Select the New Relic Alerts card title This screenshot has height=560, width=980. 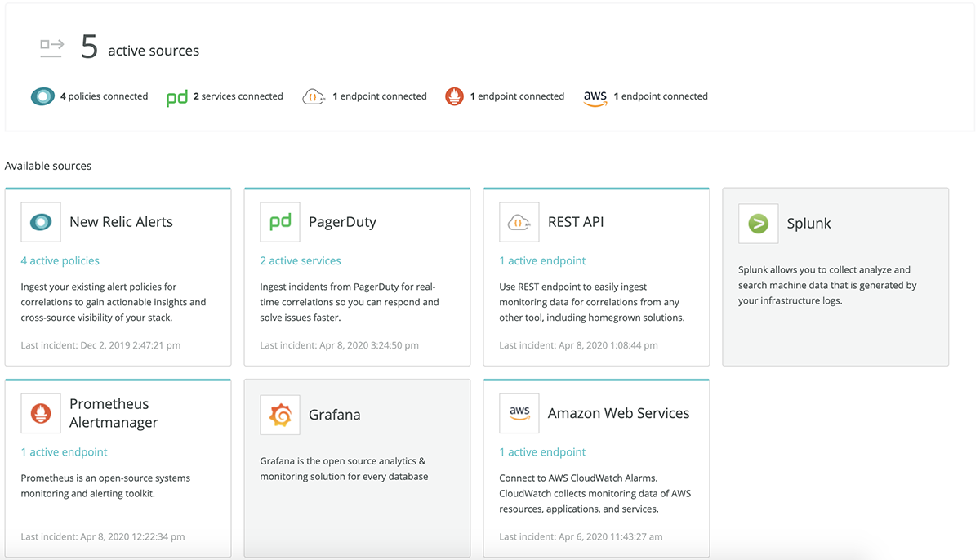(x=121, y=222)
